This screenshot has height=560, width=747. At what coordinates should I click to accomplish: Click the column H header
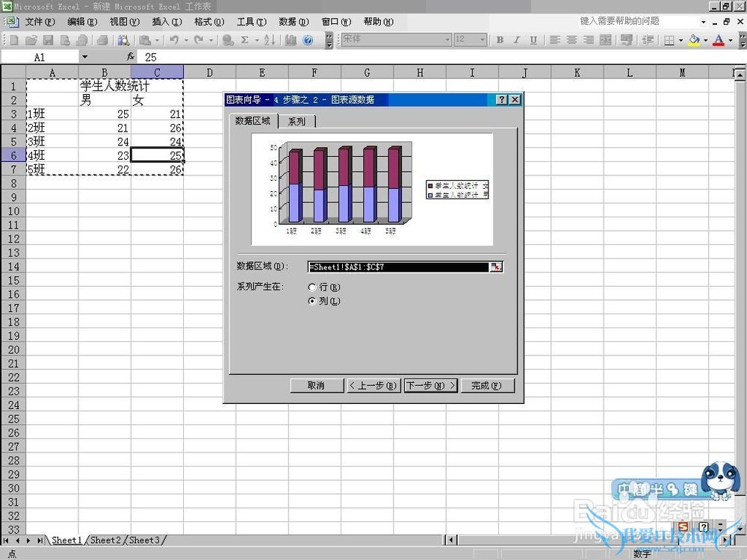420,73
